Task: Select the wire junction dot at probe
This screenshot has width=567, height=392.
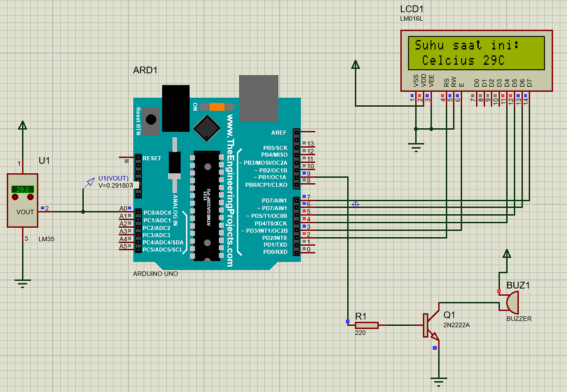Action: tap(83, 212)
